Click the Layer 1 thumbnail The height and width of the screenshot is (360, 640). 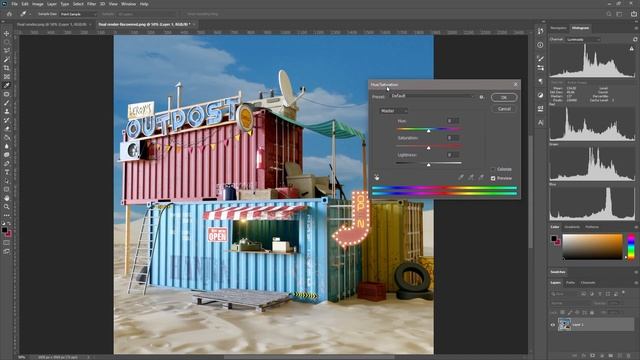pyautogui.click(x=564, y=325)
